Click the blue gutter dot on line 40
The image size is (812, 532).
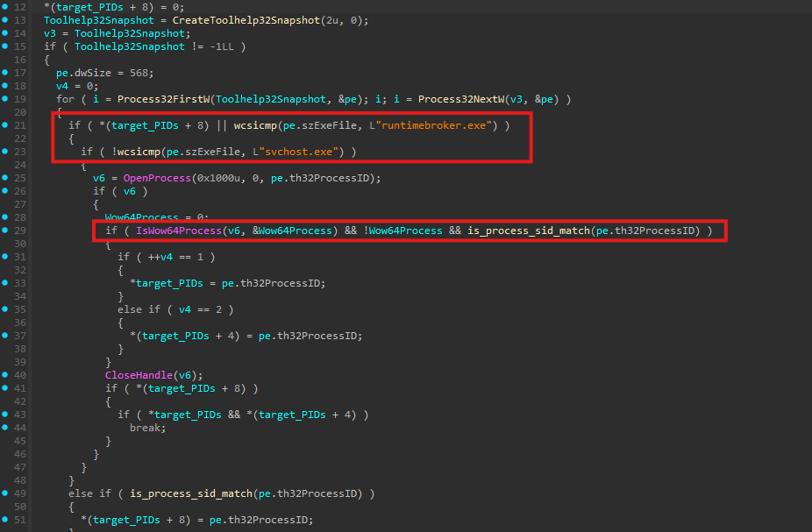click(x=7, y=375)
